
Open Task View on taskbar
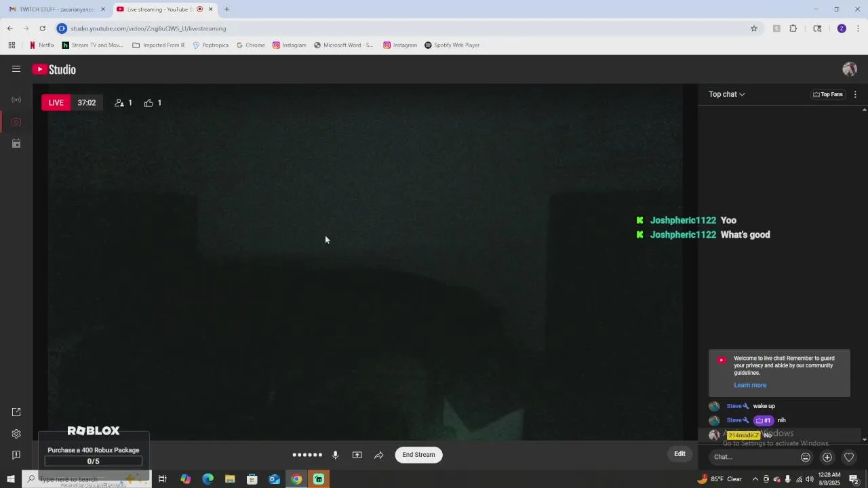(163, 479)
